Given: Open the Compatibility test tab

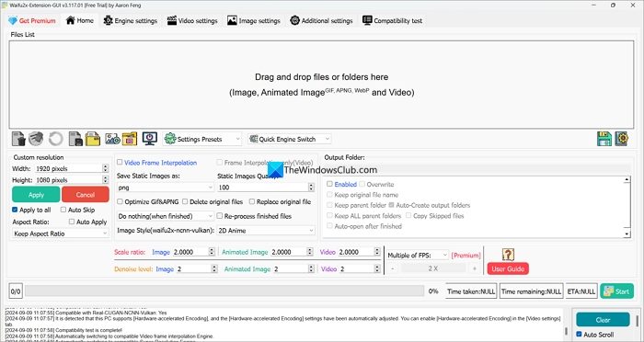Looking at the screenshot, I should pos(392,20).
